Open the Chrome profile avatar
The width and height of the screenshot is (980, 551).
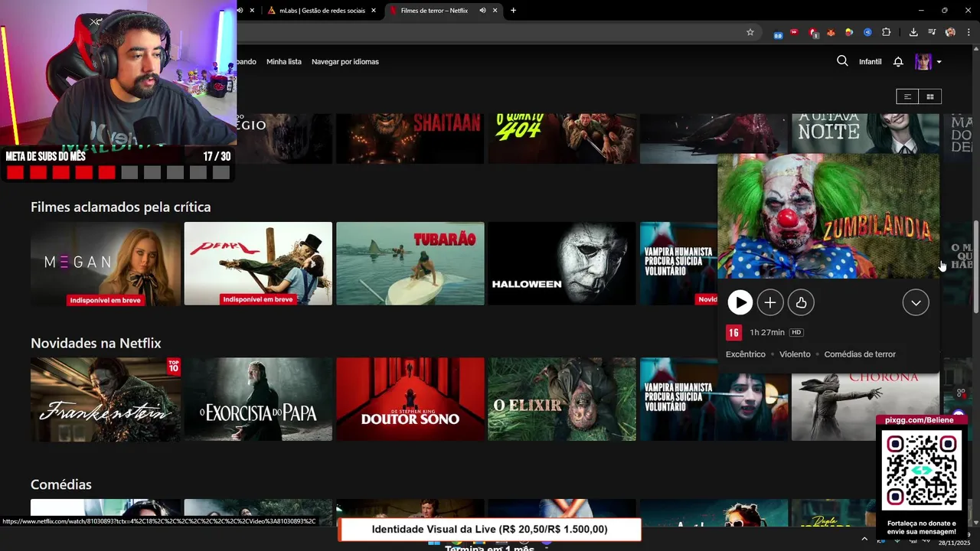(950, 32)
